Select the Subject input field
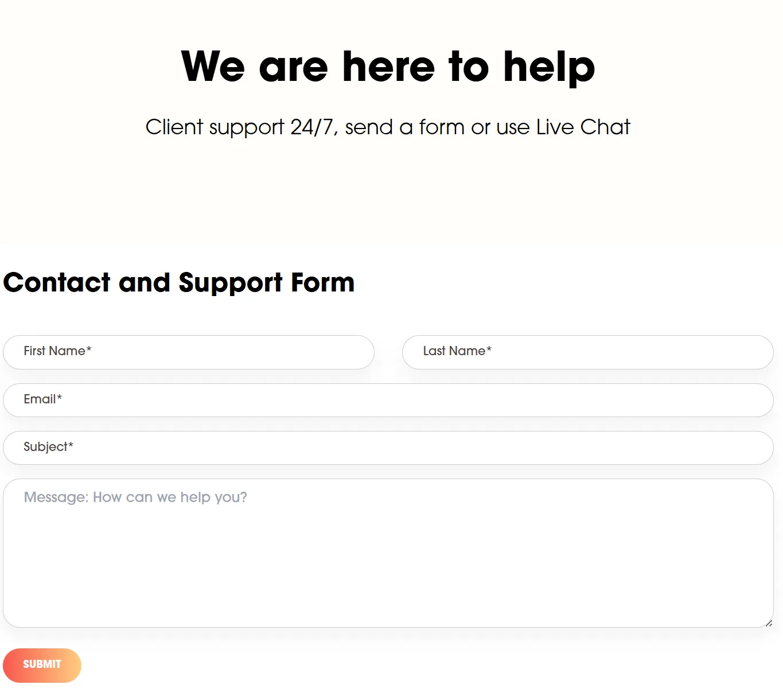 (x=388, y=448)
